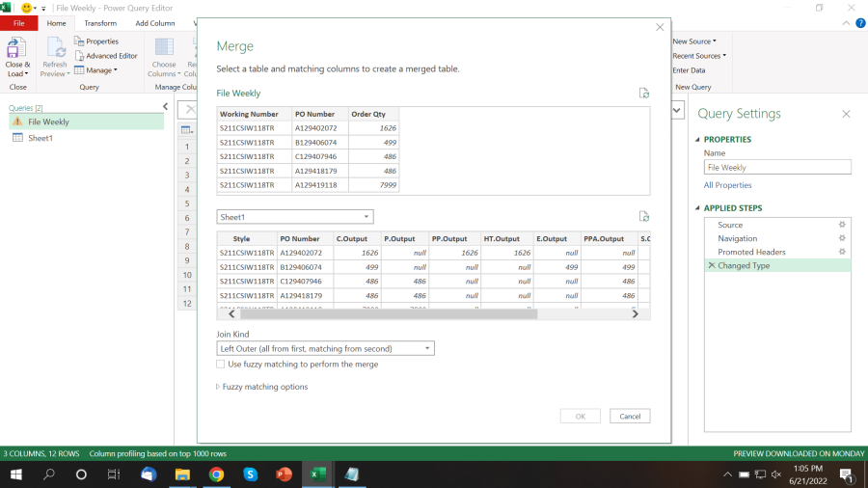868x488 pixels.
Task: Open the New Source dropdown
Action: (x=694, y=41)
